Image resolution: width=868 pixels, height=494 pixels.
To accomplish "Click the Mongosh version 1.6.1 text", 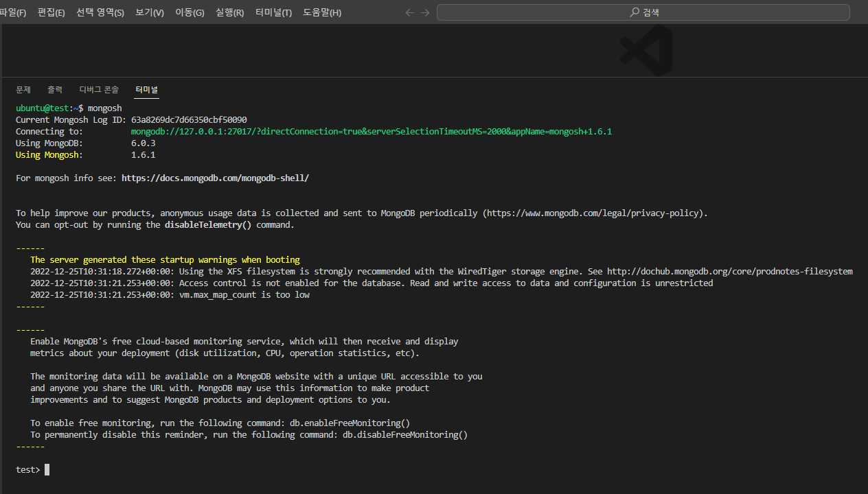I will tap(144, 154).
